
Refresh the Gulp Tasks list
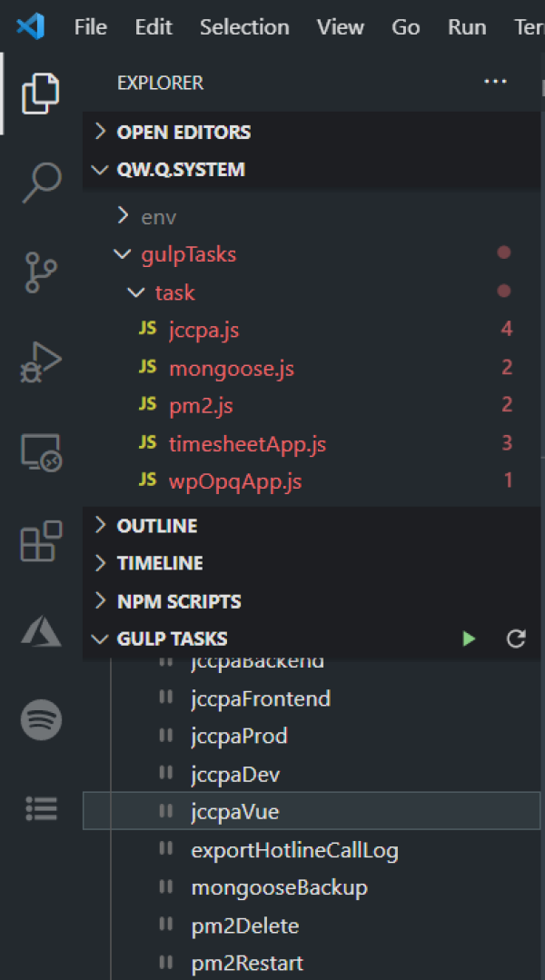516,638
